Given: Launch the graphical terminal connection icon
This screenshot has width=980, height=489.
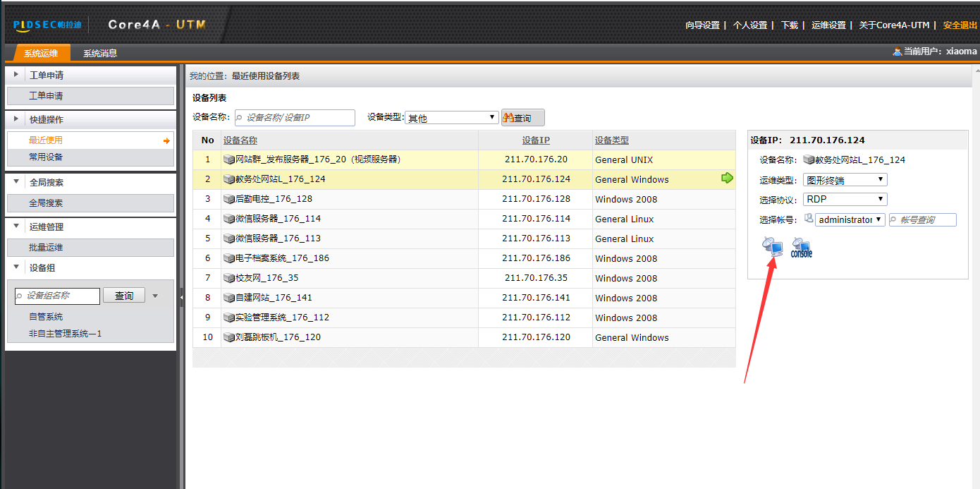Looking at the screenshot, I should 773,247.
